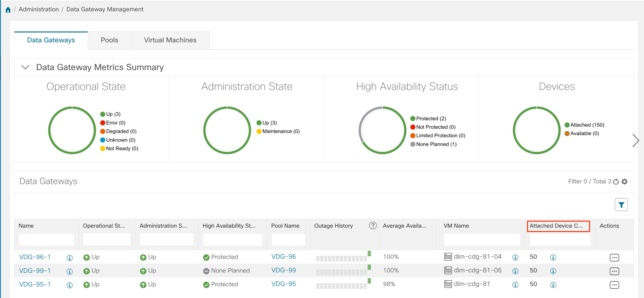Collapse Data Gateway Metrics Summary section
This screenshot has width=644, height=298.
point(25,67)
